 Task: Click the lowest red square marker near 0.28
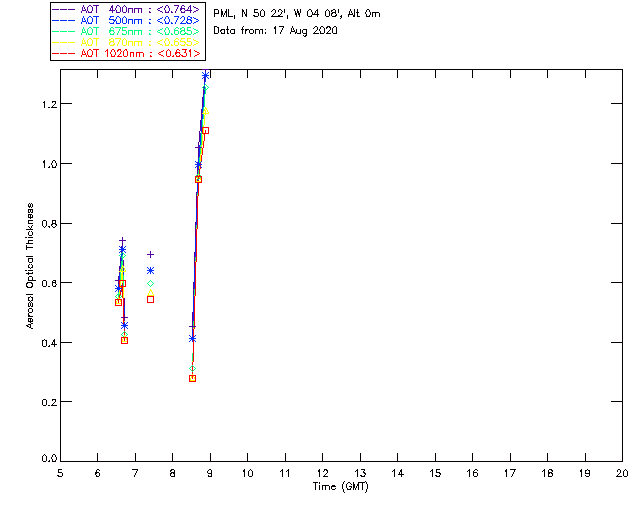pos(192,378)
